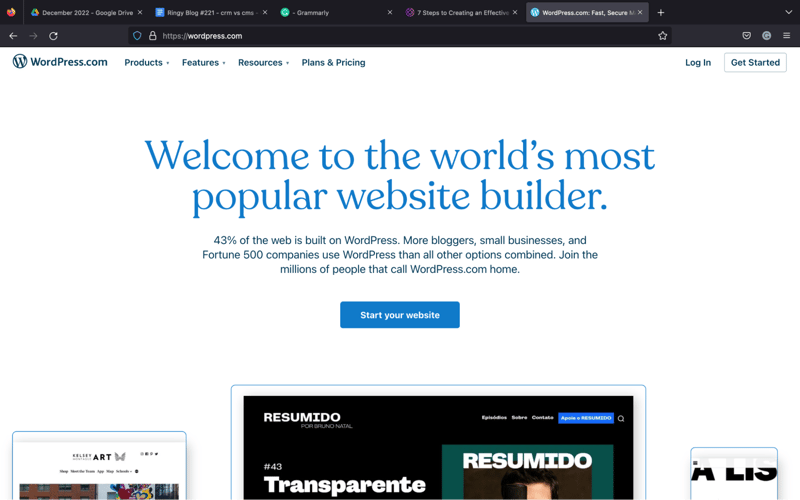The image size is (800, 500).
Task: Open the Firefox View pinned icon
Action: pos(11,12)
